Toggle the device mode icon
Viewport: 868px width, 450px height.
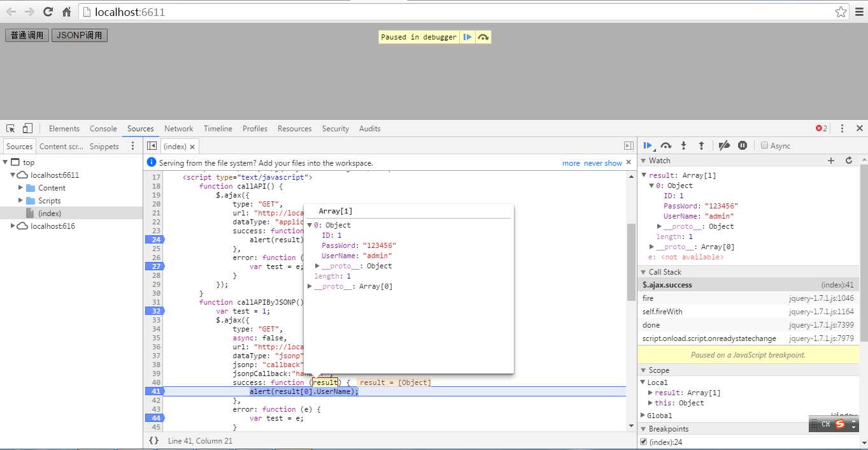(28, 128)
